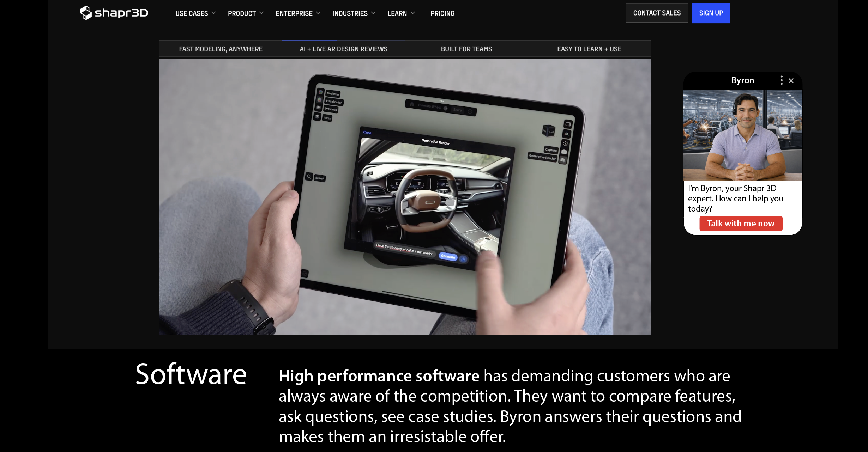Expand the Product dropdown menu
Image resolution: width=868 pixels, height=452 pixels.
tap(246, 13)
